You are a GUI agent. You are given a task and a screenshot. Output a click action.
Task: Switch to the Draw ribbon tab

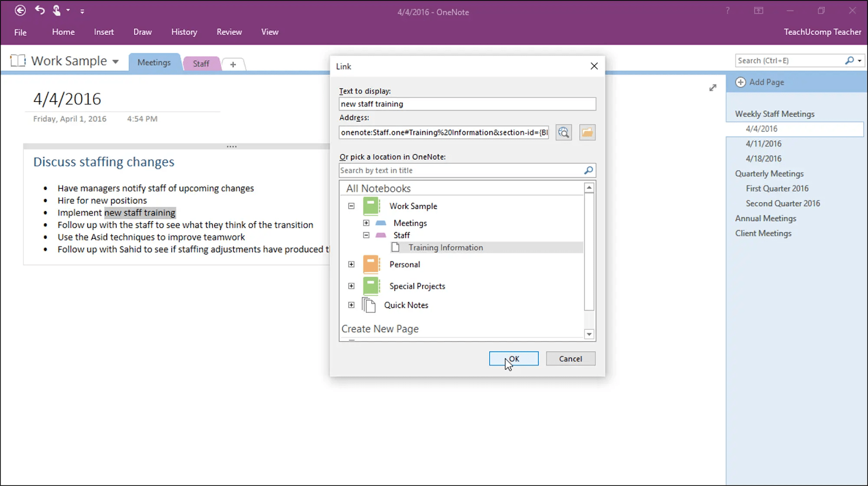click(143, 32)
